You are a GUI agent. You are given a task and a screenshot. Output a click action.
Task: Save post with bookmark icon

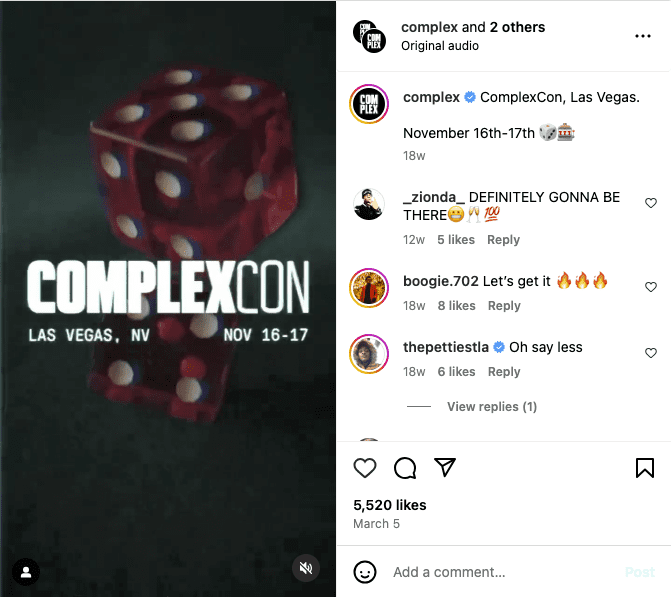(644, 467)
